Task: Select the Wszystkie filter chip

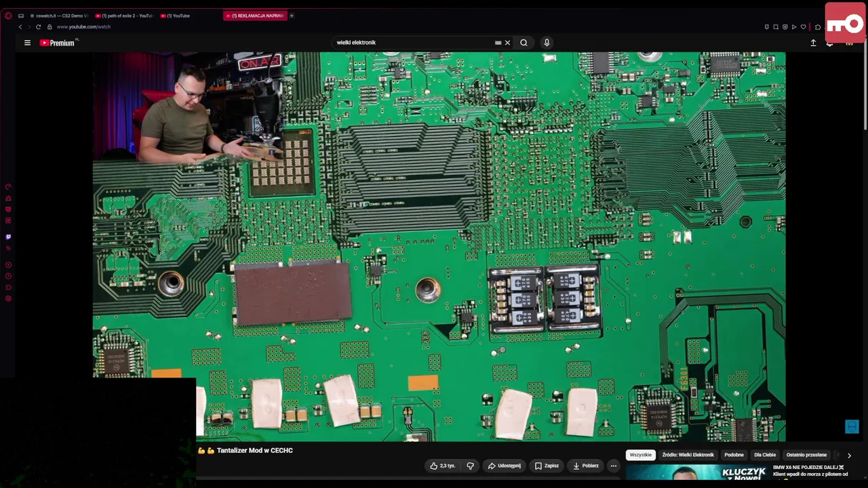Action: [640, 455]
